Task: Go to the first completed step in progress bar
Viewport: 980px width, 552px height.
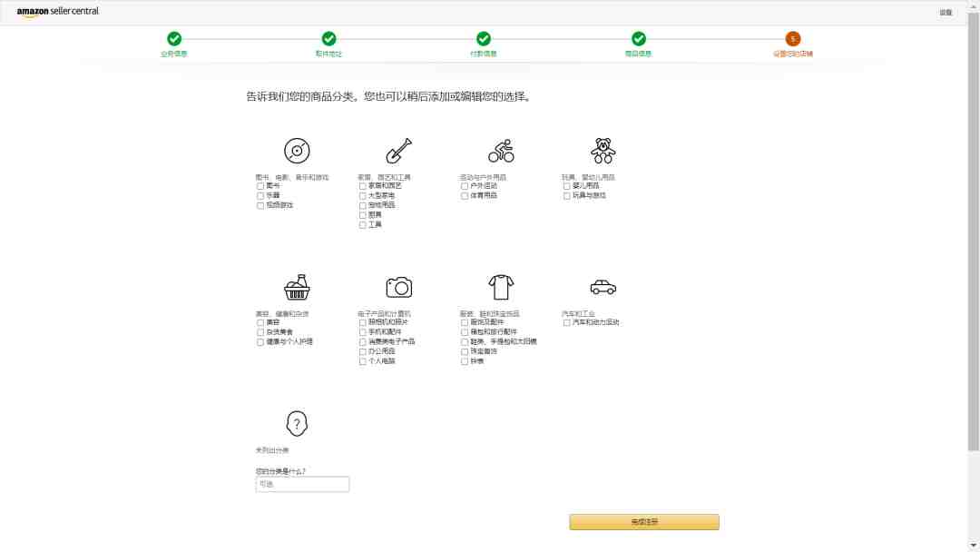Action: pos(173,39)
